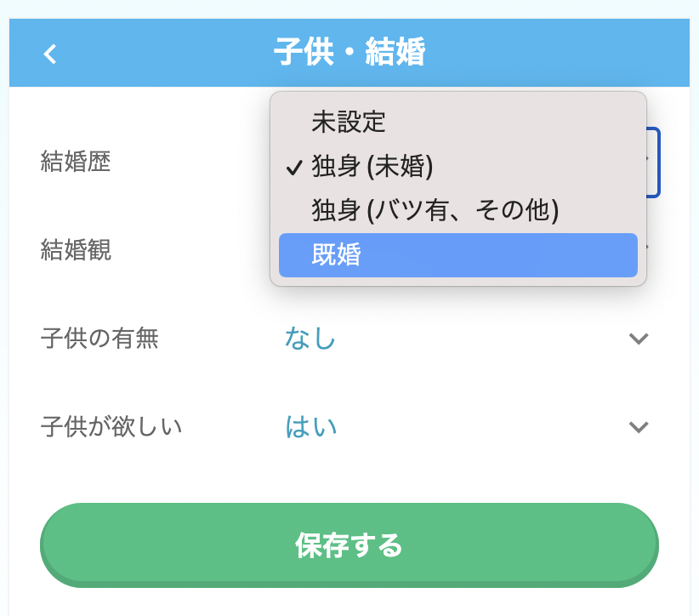Click the 子供・結婚 page title
Viewport: 699px width, 616px height.
349,53
